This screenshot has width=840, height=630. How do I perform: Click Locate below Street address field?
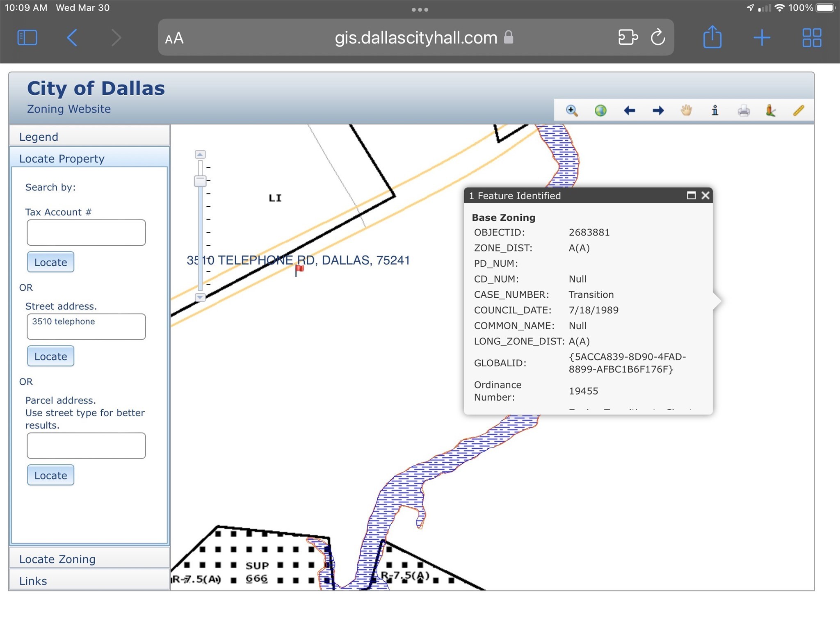coord(50,356)
